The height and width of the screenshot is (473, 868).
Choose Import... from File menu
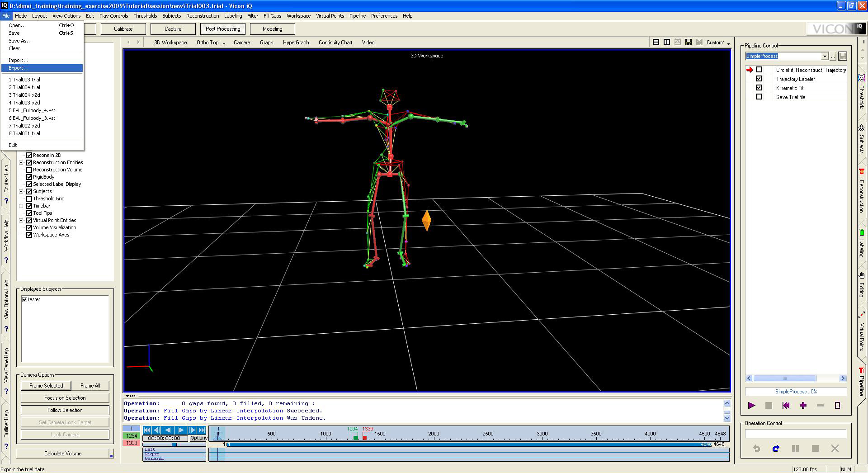(x=42, y=60)
